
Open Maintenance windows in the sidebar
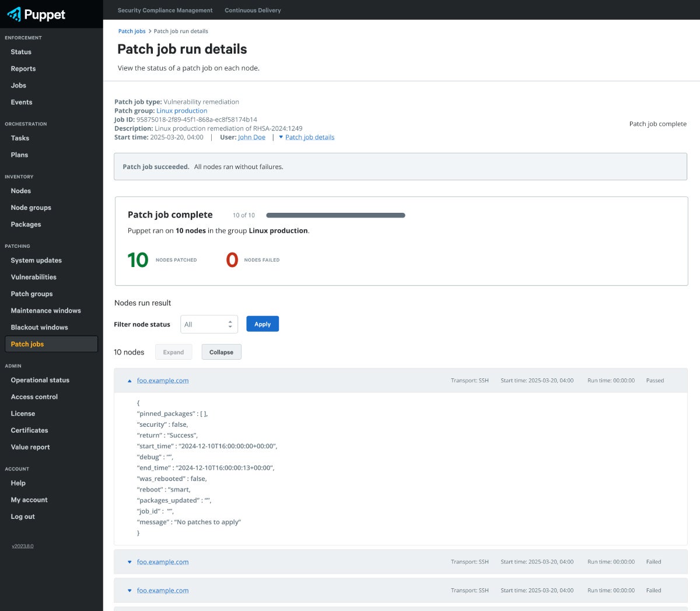click(x=45, y=311)
